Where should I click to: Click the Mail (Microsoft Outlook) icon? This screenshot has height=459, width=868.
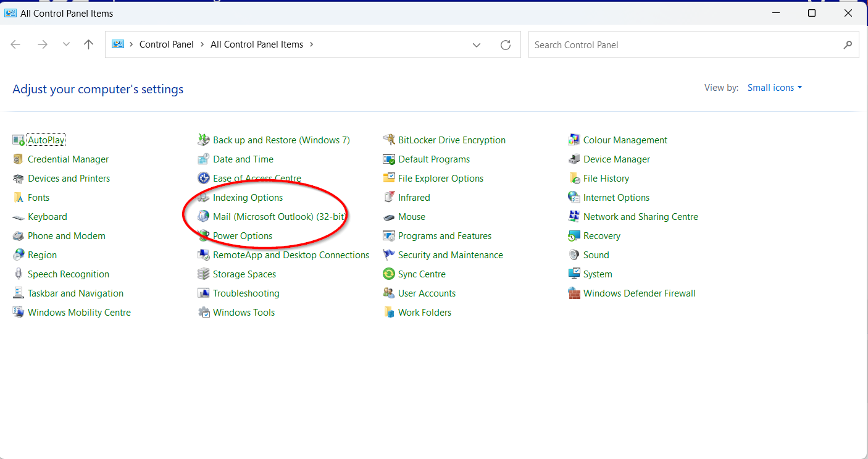pos(203,217)
